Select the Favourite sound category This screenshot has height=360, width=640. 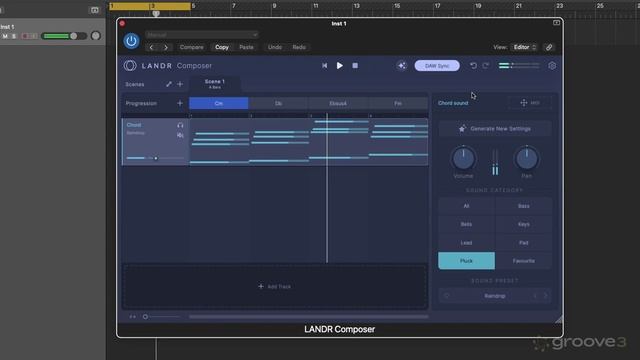point(524,261)
